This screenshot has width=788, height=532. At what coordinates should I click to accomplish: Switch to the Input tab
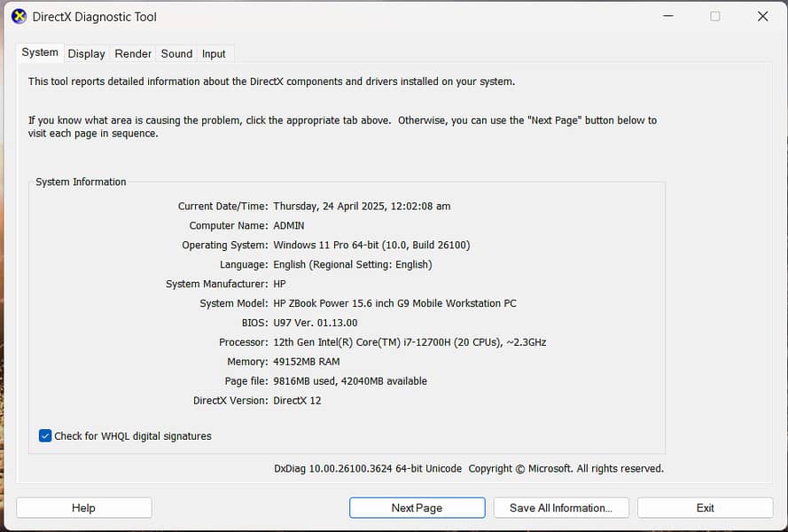click(x=214, y=54)
